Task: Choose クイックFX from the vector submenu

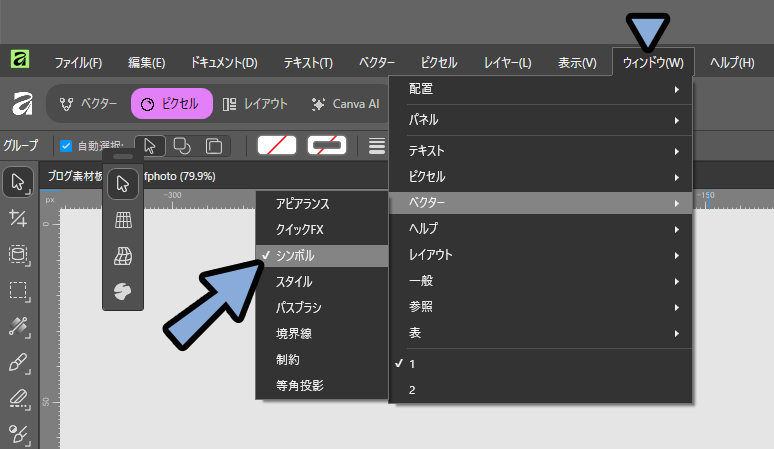Action: 321,230
